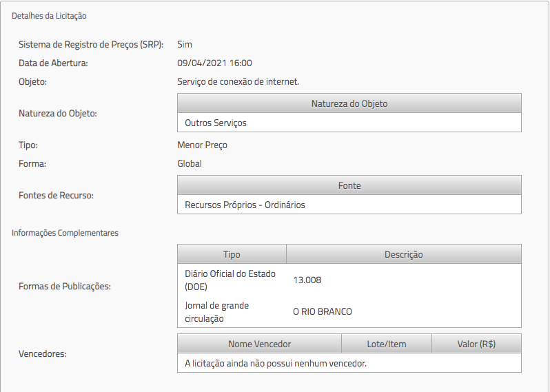Image resolution: width=550 pixels, height=392 pixels.
Task: Select the "Diário Oficial do Estado (DOE)" cell
Action: coord(230,280)
